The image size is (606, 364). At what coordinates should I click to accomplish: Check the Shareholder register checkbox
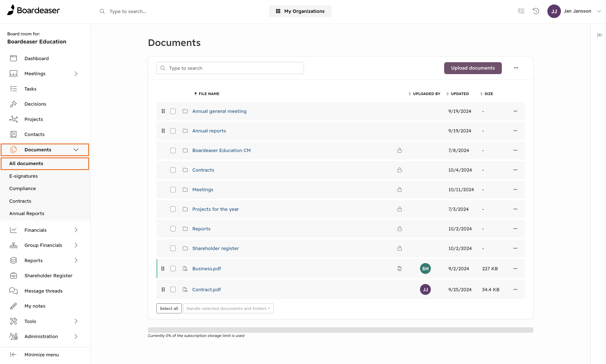click(173, 248)
